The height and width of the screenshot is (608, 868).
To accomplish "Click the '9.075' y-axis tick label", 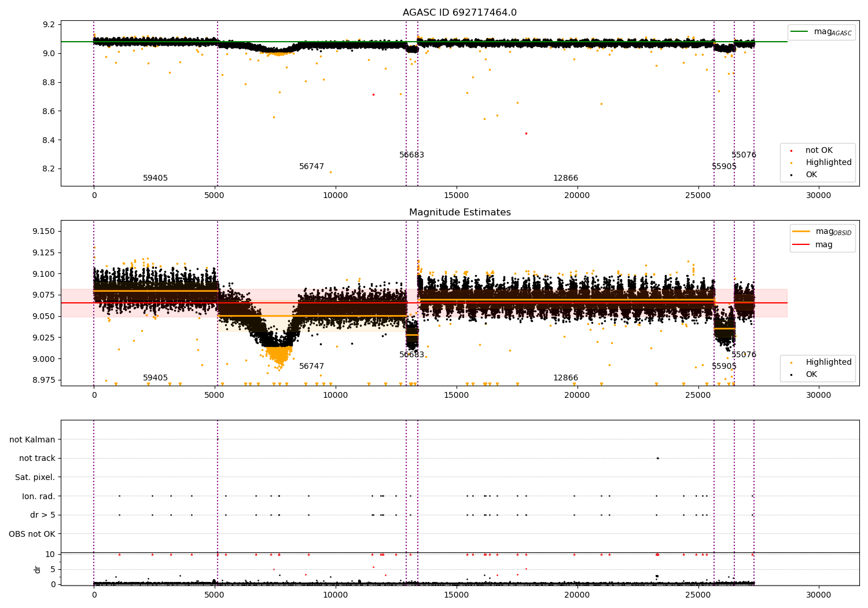I will point(45,295).
